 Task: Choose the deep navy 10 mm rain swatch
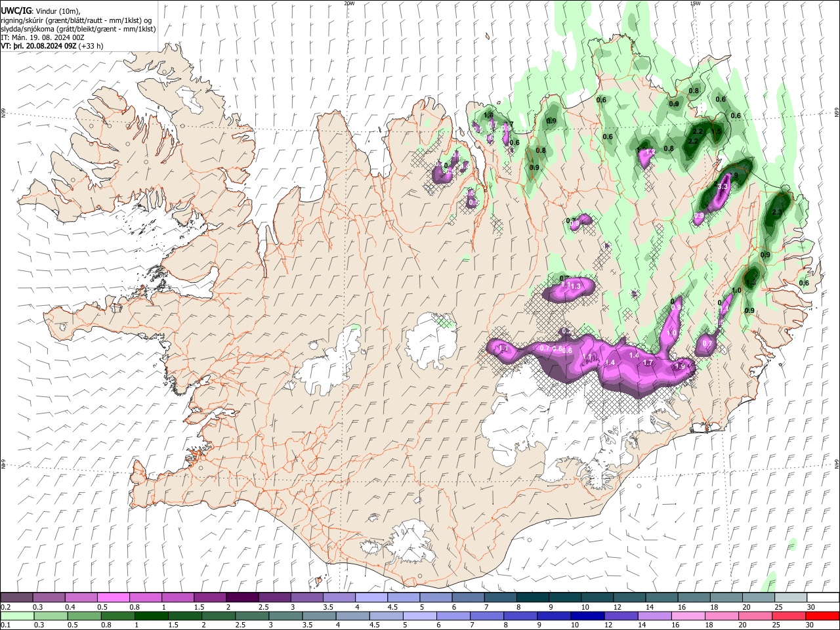[x=588, y=616]
